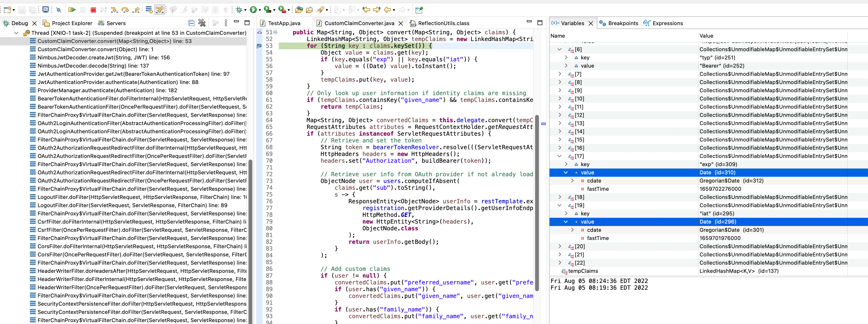Toggle Use Step Filters on the toolbar
868x324 pixels.
click(160, 10)
